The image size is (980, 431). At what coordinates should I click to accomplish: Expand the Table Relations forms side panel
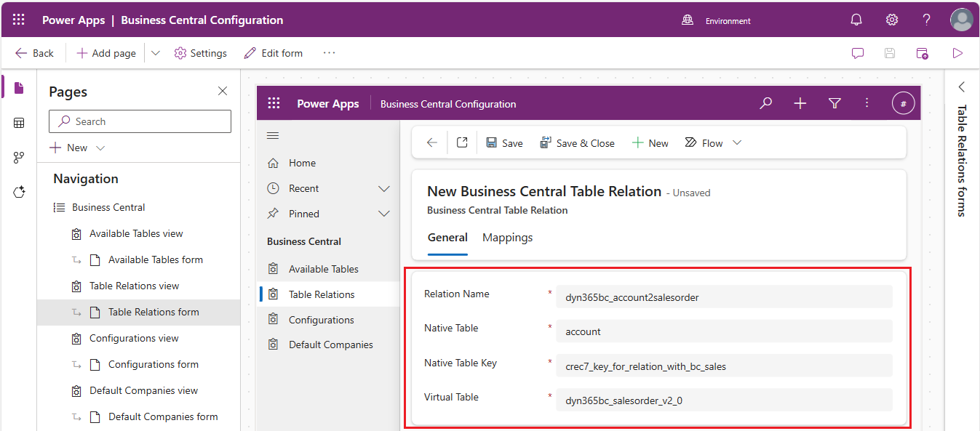[962, 87]
